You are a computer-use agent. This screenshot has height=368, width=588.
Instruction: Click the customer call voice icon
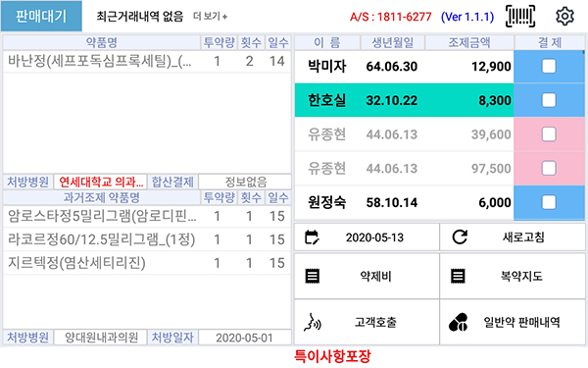coord(313,322)
